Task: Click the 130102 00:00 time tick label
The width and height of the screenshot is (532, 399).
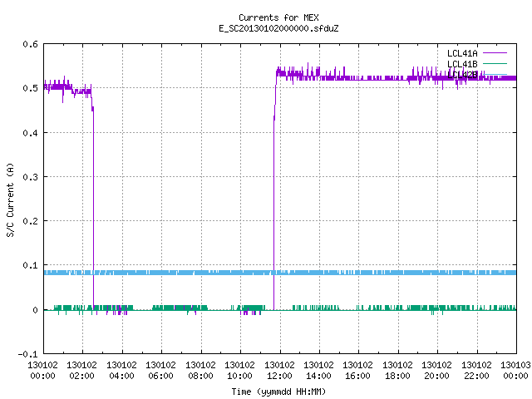Action: 42,370
